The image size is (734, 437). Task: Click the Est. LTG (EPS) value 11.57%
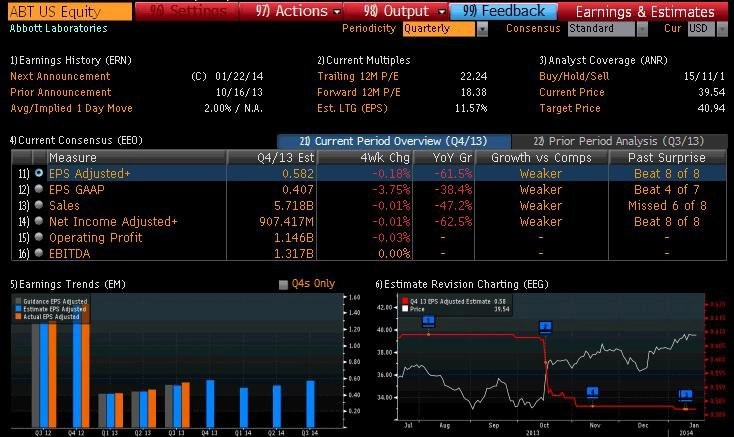point(471,108)
